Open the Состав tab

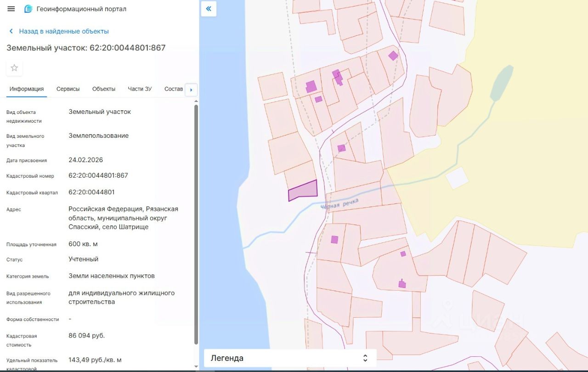pyautogui.click(x=174, y=89)
